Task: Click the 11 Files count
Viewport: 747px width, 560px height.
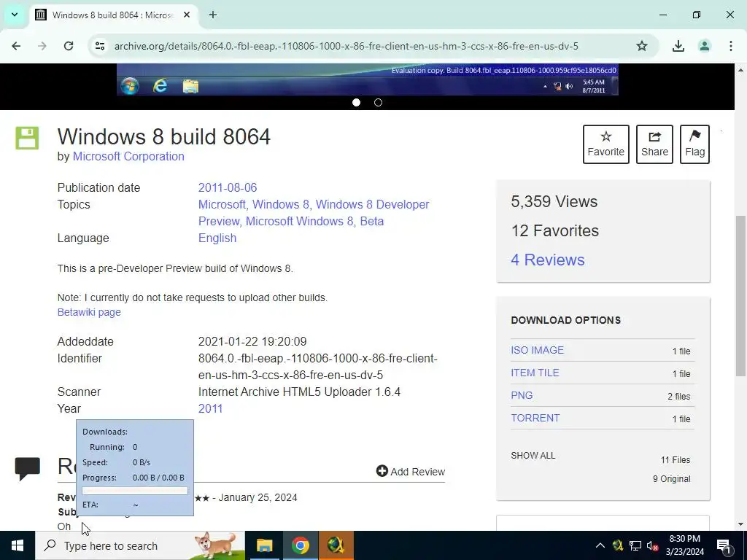Action: 676,460
